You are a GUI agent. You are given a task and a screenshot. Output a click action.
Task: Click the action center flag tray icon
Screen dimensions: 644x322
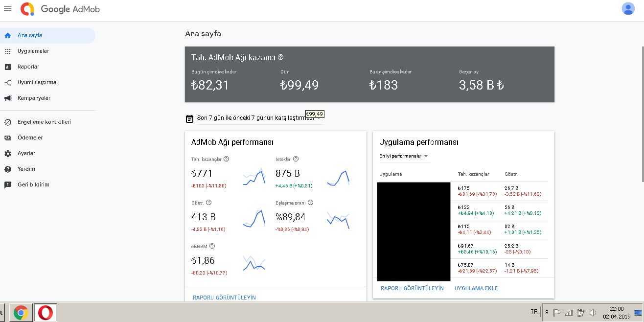pyautogui.click(x=557, y=312)
